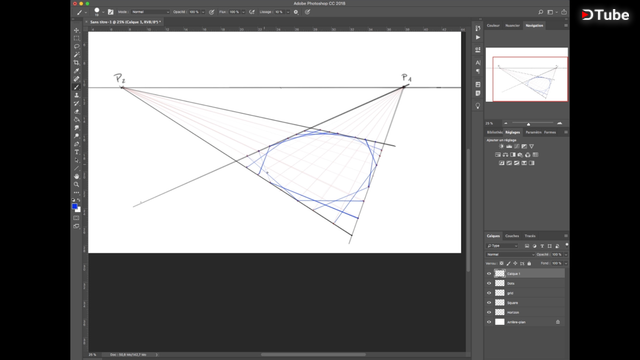
Task: Hide the Calque 1 layer
Action: point(489,273)
